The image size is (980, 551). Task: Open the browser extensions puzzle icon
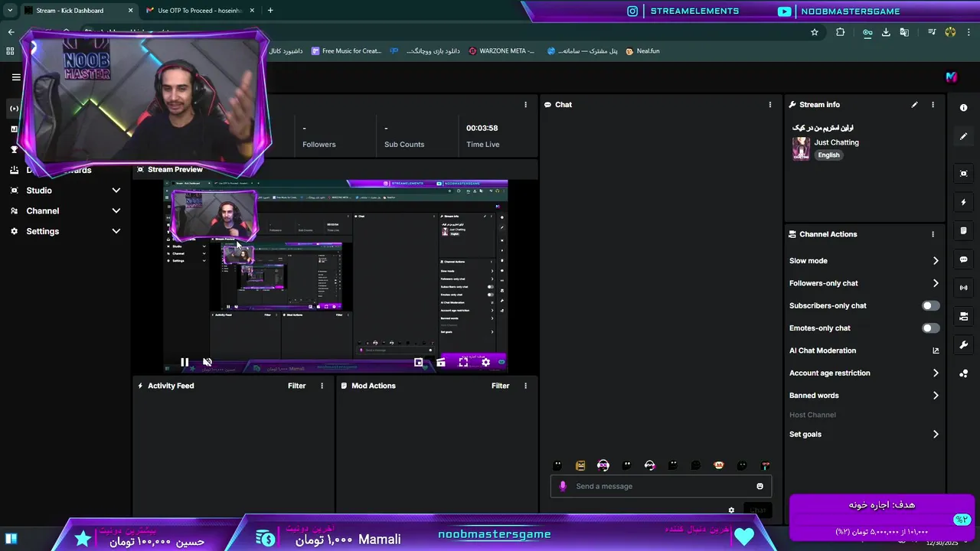coord(841,32)
